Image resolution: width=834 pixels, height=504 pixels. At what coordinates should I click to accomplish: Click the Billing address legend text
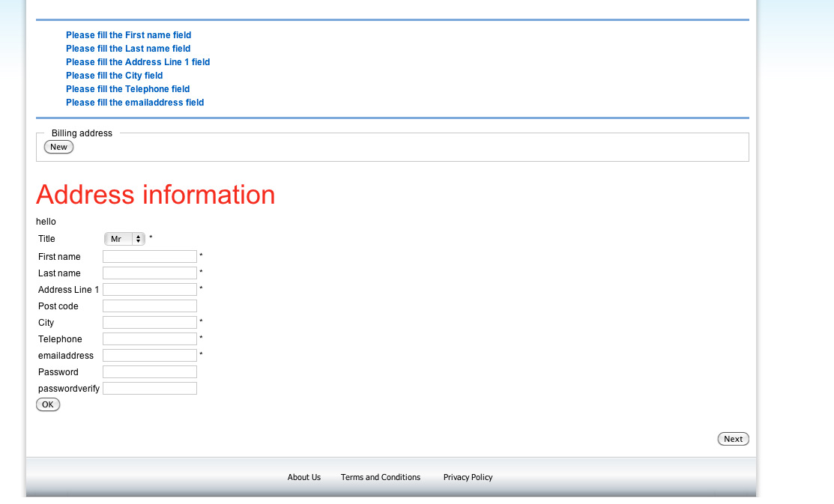click(x=82, y=133)
